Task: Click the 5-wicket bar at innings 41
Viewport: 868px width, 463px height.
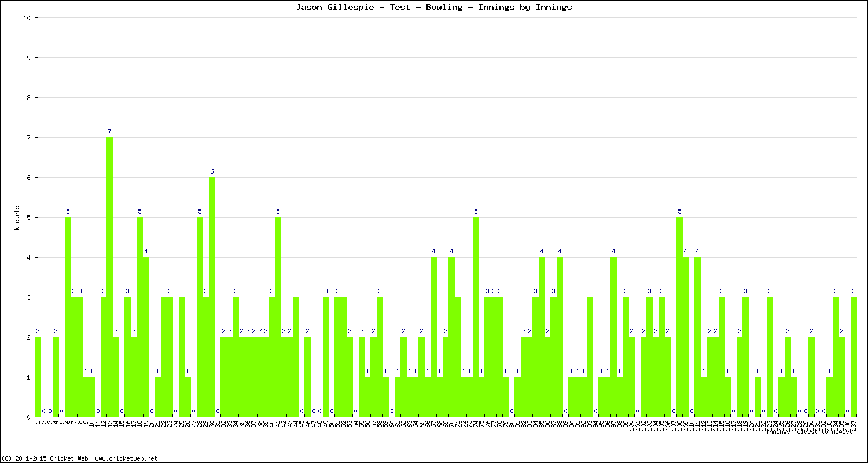Action: (x=278, y=317)
